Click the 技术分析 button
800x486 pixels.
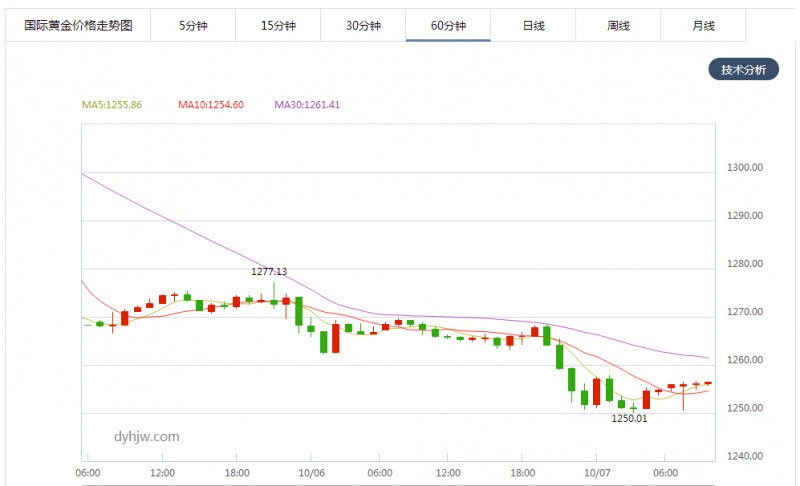(743, 69)
